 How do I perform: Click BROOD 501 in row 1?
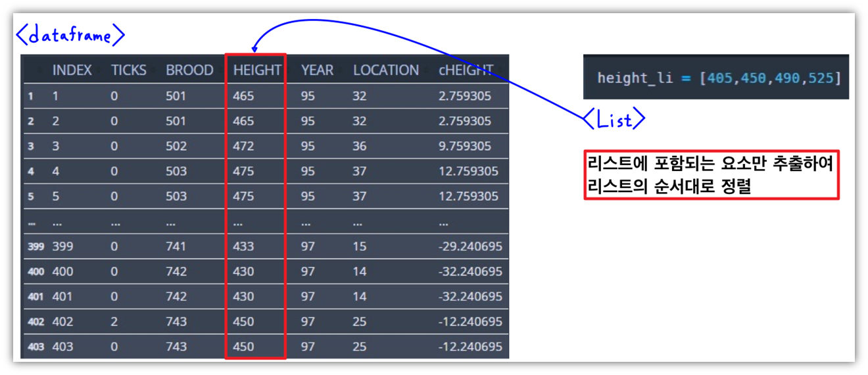tap(176, 96)
